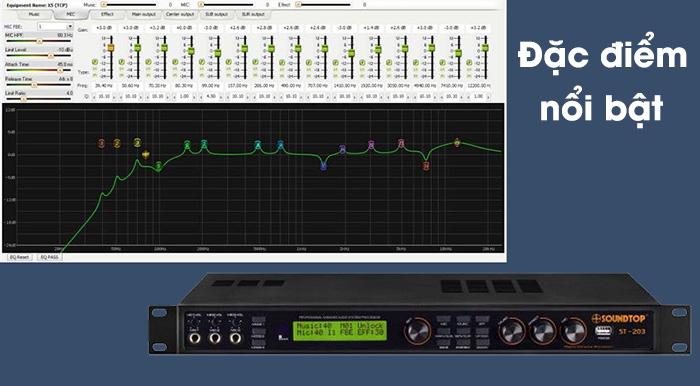Decrease Q for the 1410.00 Hz band
This screenshot has width=700, height=386.
tap(335, 96)
